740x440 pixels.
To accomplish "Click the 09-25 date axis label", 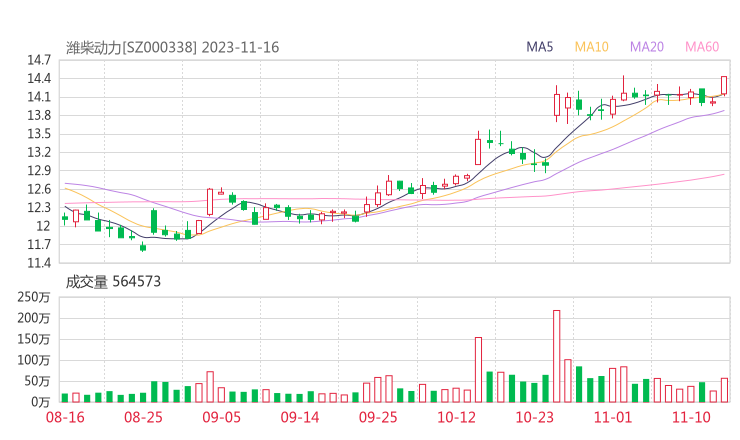I will (378, 417).
